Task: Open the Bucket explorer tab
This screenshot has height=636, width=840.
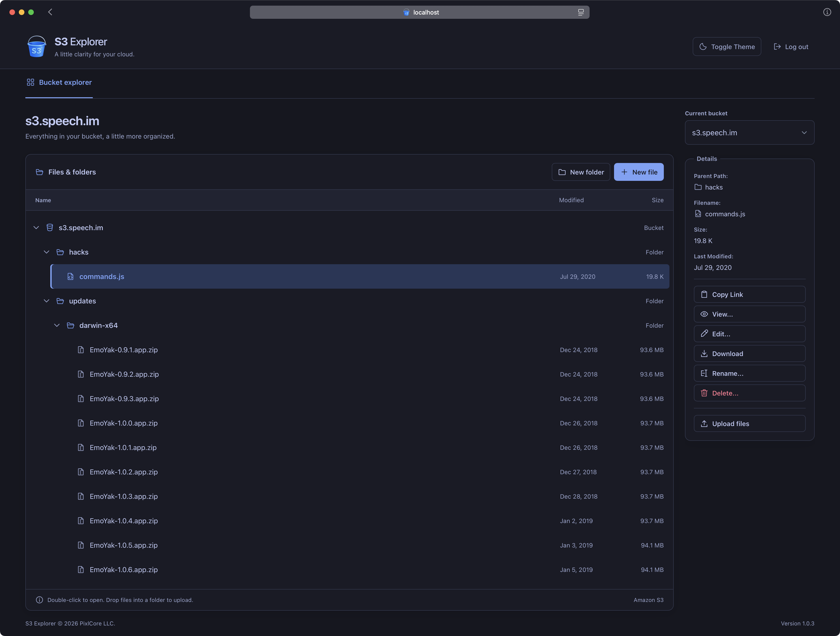Action: coord(59,82)
